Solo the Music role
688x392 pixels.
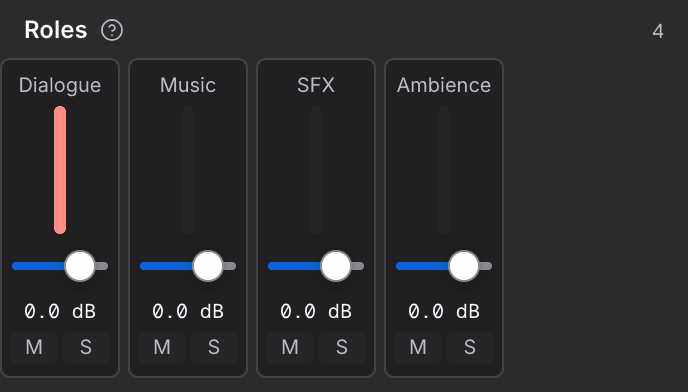(214, 348)
